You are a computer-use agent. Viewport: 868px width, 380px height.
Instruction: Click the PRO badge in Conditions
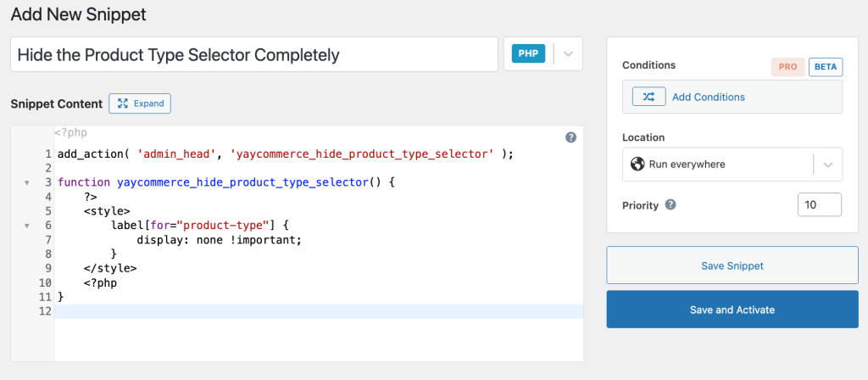tap(787, 67)
